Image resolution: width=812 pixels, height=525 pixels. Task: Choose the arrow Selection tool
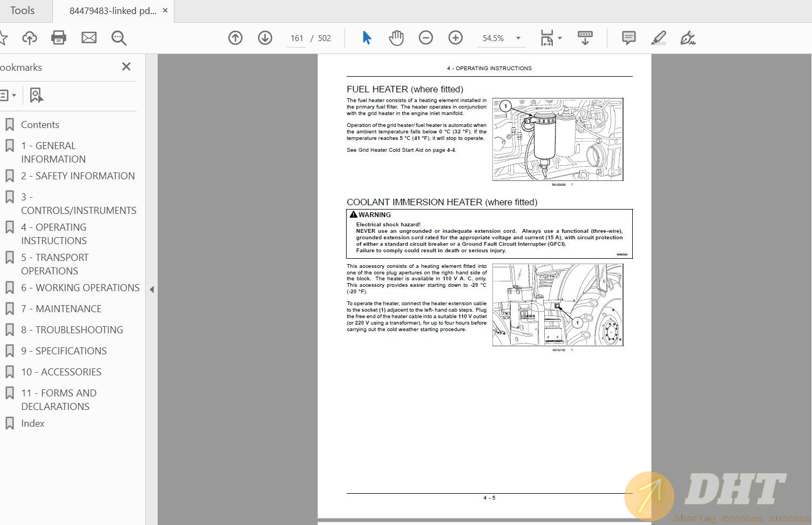point(367,38)
